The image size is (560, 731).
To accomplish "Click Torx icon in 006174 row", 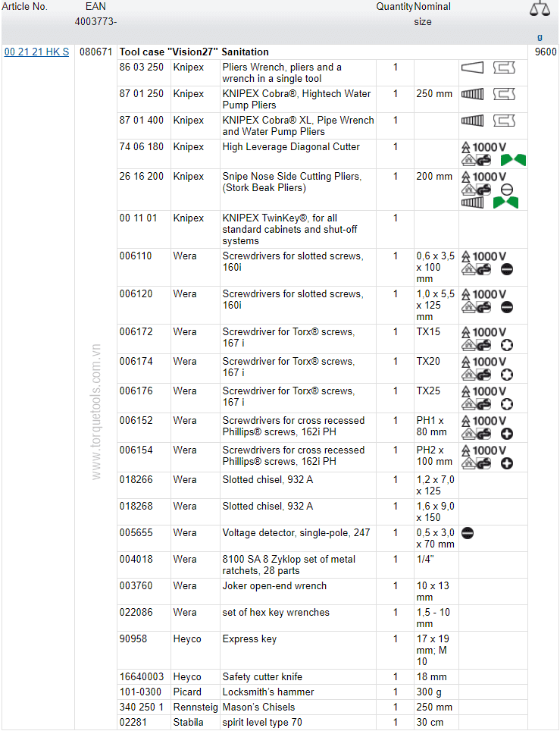I will (x=507, y=375).
